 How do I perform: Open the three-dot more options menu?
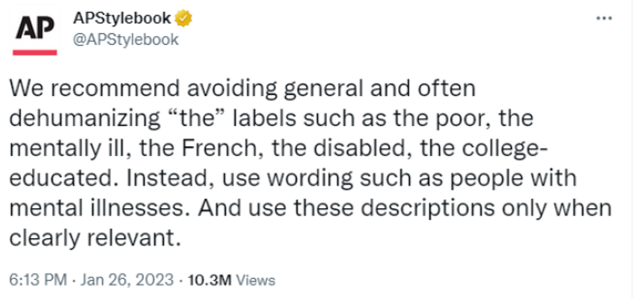604,18
